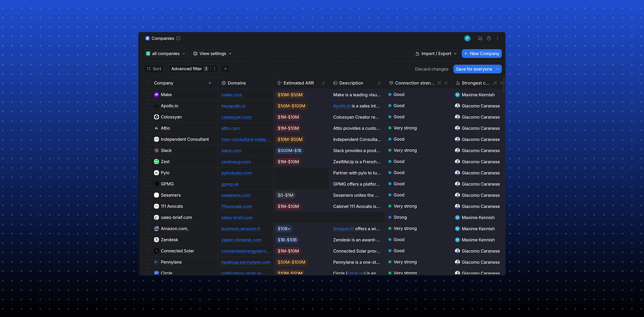Screen dimensions: 644x317
Task: Open the View settings dropdown
Action: click(x=213, y=54)
